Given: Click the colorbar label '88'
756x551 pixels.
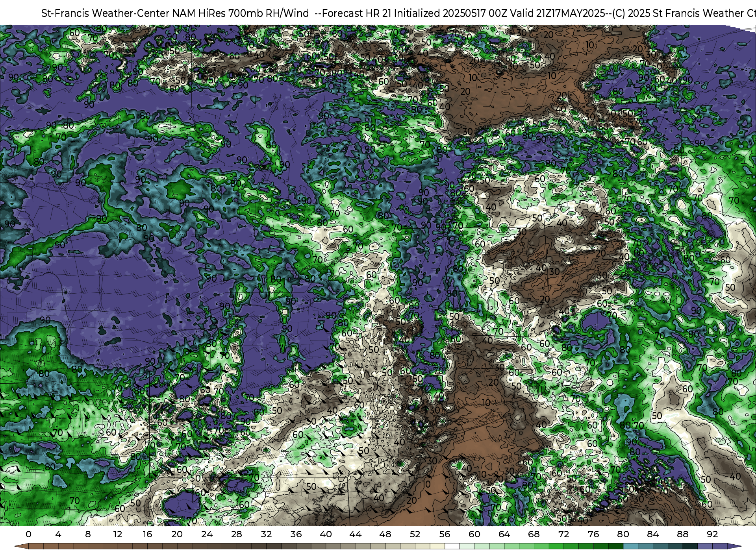Looking at the screenshot, I should [682, 534].
